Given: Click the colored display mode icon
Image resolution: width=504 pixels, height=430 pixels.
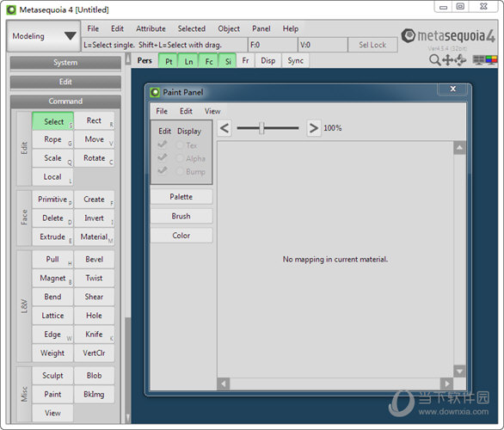Looking at the screenshot, I should coord(491,60).
